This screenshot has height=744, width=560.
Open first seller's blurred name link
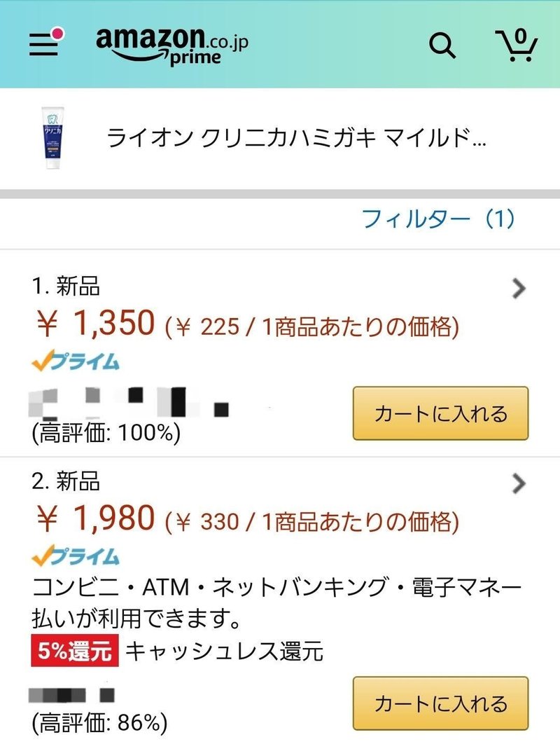(x=129, y=402)
